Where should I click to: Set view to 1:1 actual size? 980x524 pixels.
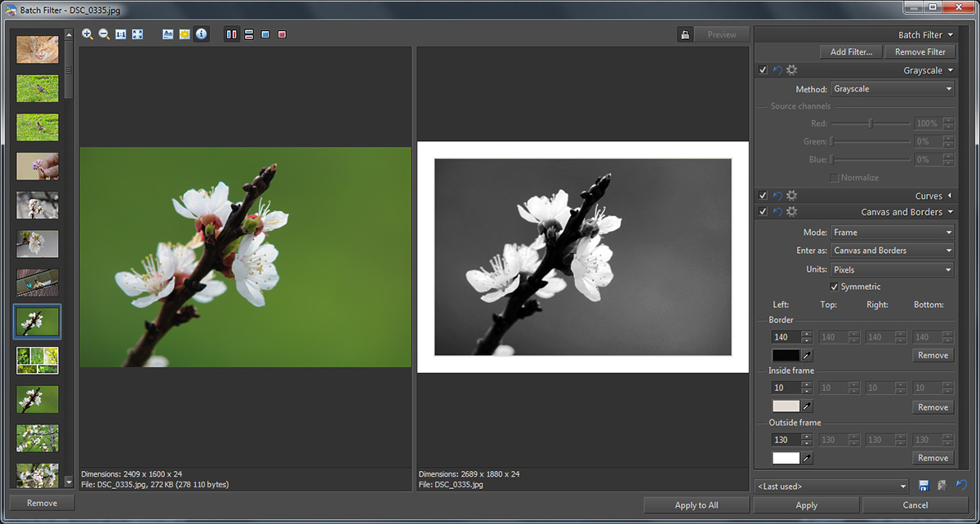click(x=121, y=34)
